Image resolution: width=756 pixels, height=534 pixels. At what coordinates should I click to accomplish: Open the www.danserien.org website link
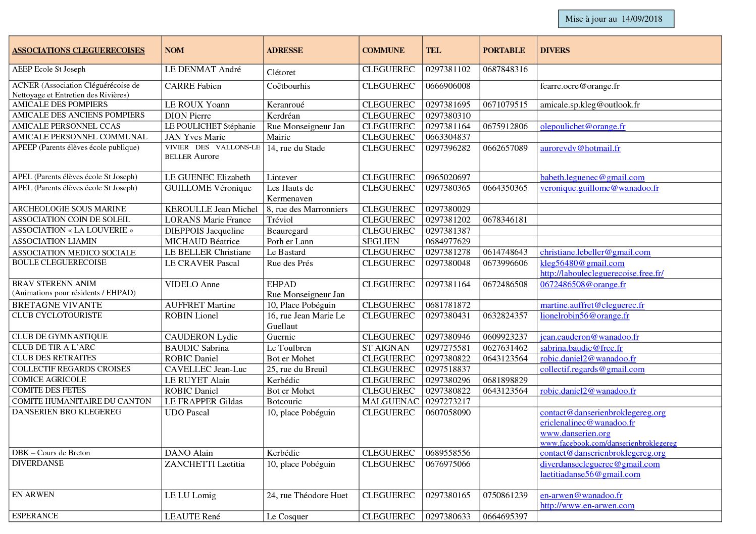click(575, 434)
